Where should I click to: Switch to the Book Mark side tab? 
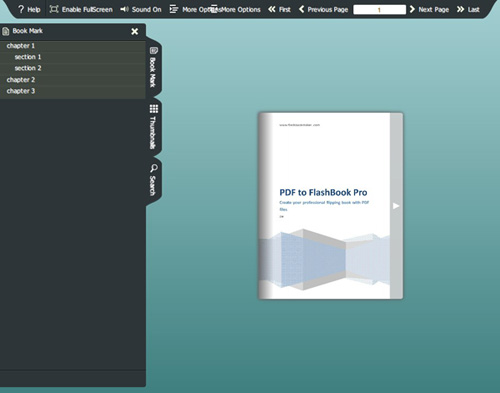(x=153, y=67)
